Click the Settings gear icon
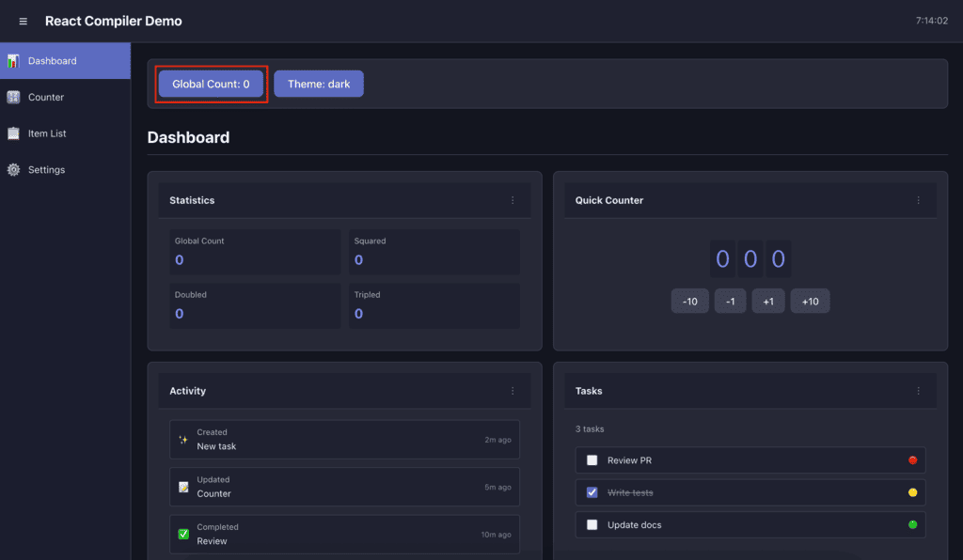The image size is (963, 560). coord(13,170)
